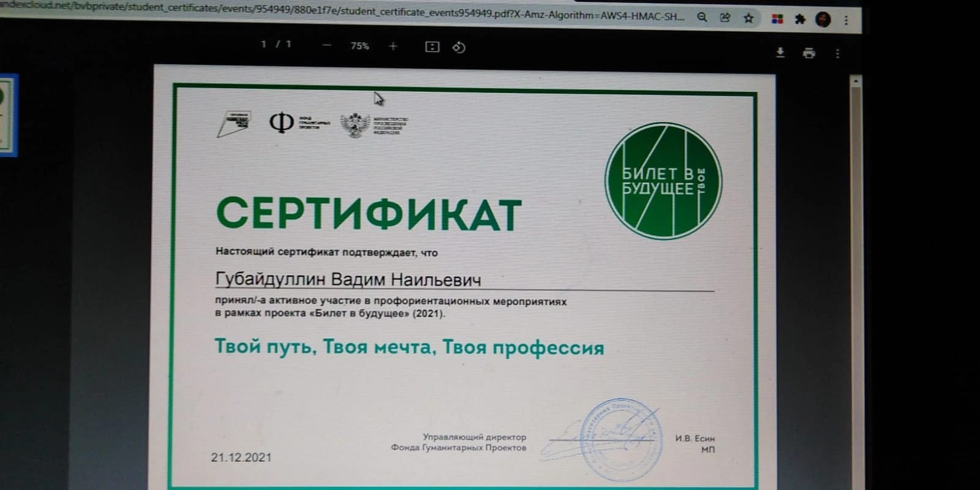This screenshot has width=980, height=490.
Task: Zoom out with the minus button
Action: pos(326,45)
